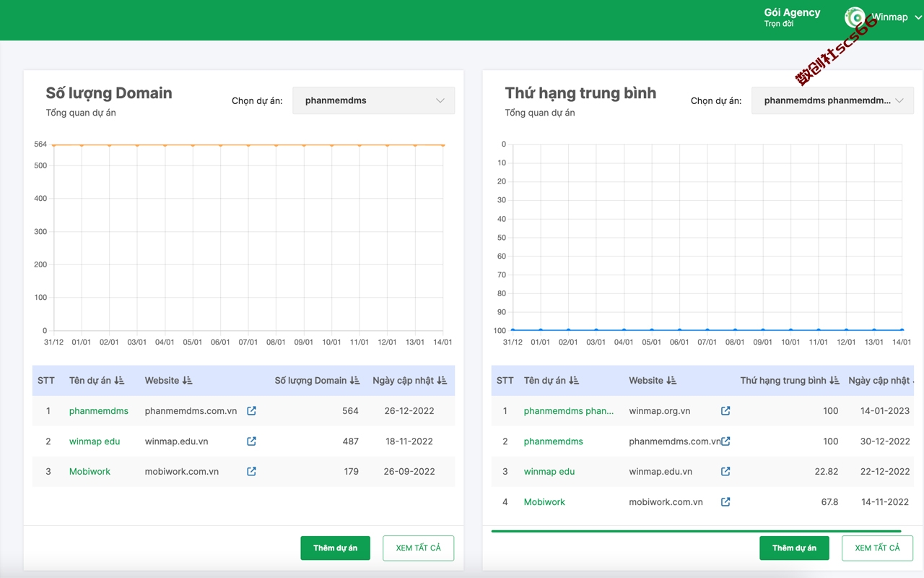Open external link for mobiwork.com.vn in ranking table
This screenshot has width=924, height=578.
click(x=725, y=501)
